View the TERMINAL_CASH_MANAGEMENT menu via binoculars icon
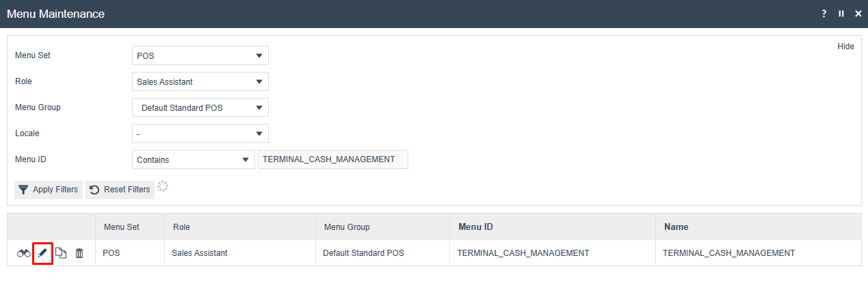 click(x=24, y=253)
